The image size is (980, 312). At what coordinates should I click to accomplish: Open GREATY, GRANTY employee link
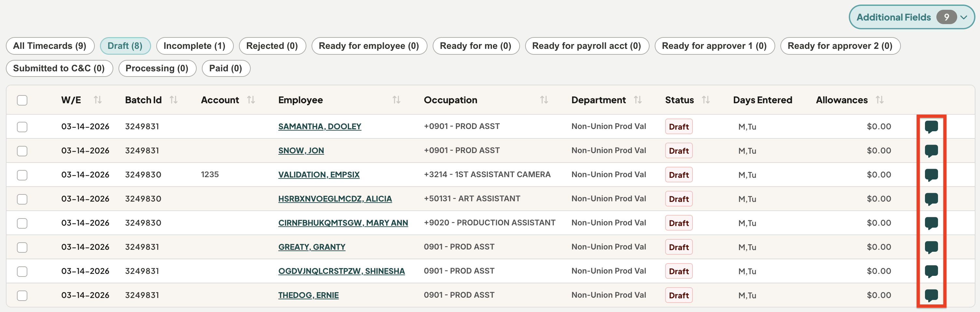312,247
